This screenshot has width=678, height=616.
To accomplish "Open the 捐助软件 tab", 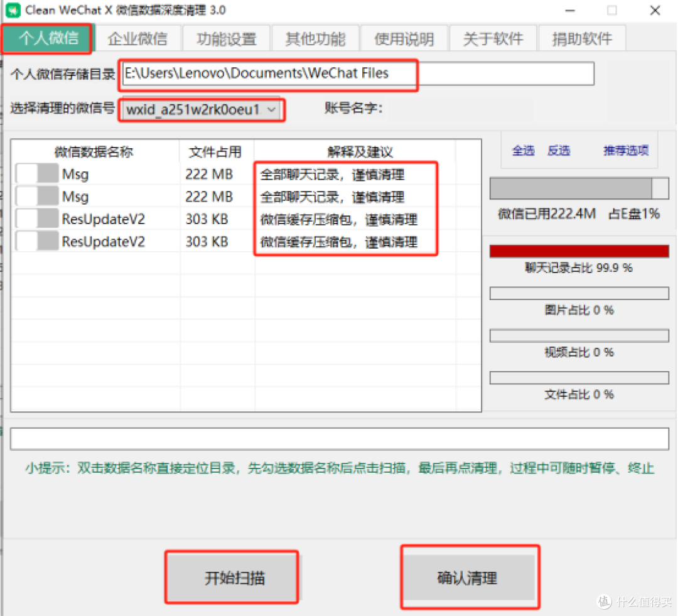I will coord(582,38).
